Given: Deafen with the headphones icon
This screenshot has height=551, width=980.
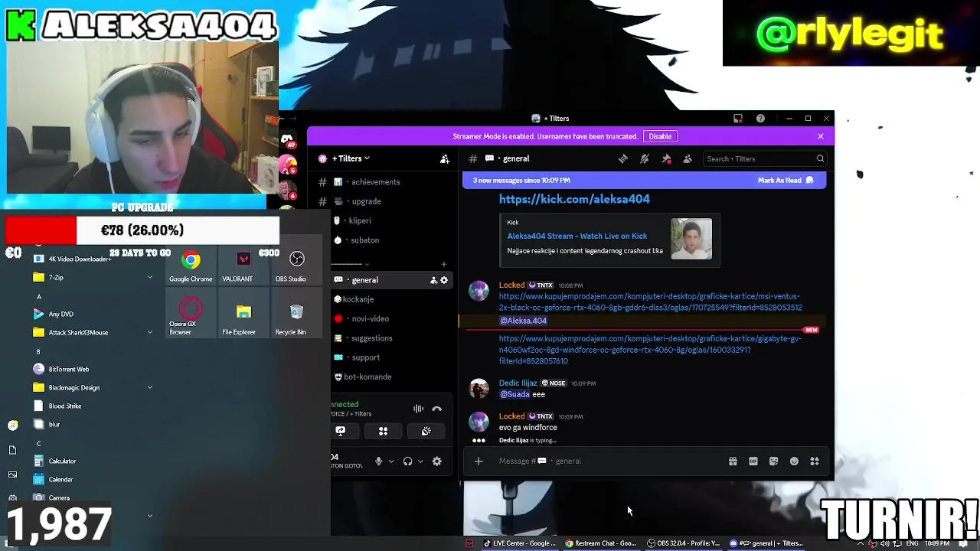Looking at the screenshot, I should point(407,461).
